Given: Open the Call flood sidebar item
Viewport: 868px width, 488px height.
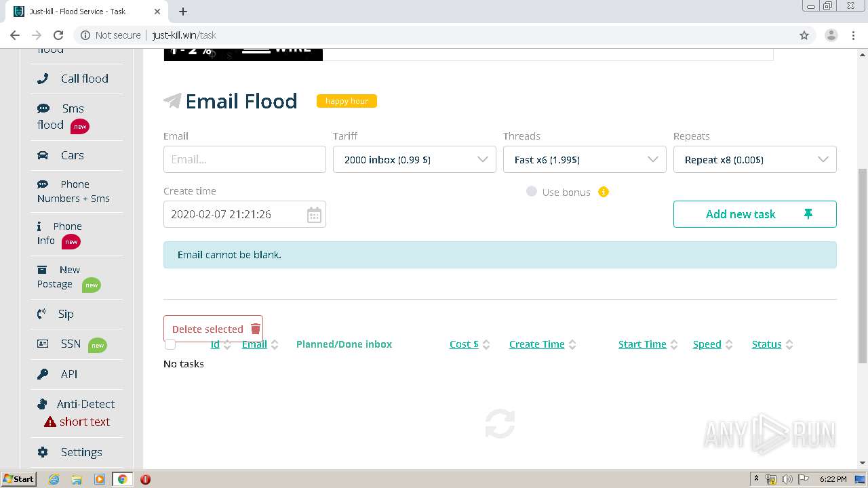Looking at the screenshot, I should click(x=84, y=79).
